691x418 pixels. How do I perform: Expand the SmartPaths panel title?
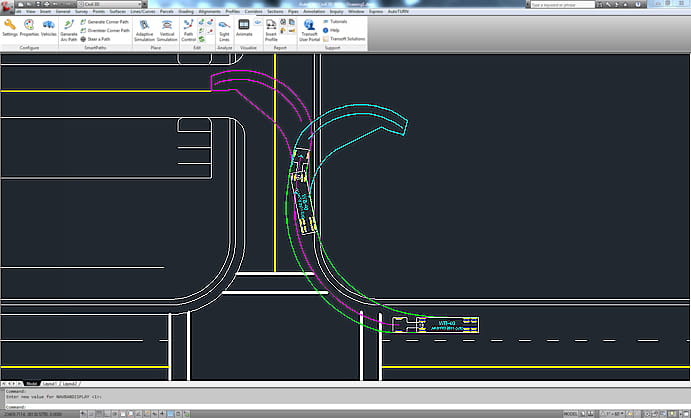95,48
